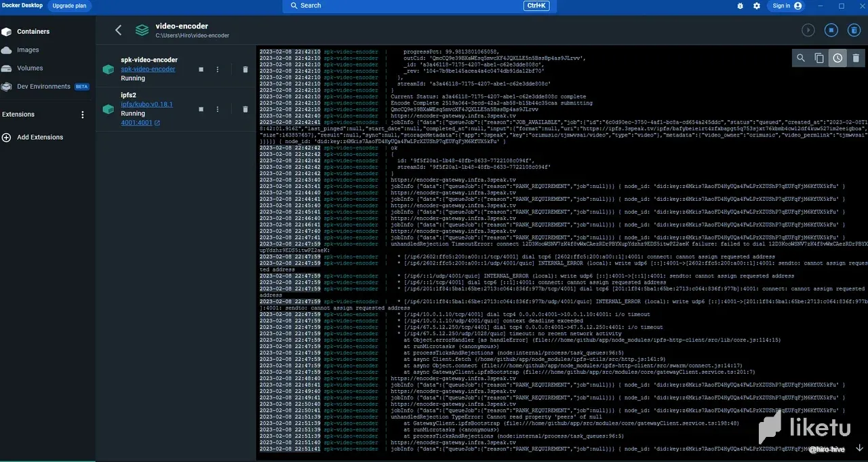Delete the video-encoder stack
Image resolution: width=868 pixels, height=462 pixels.
pos(854,30)
